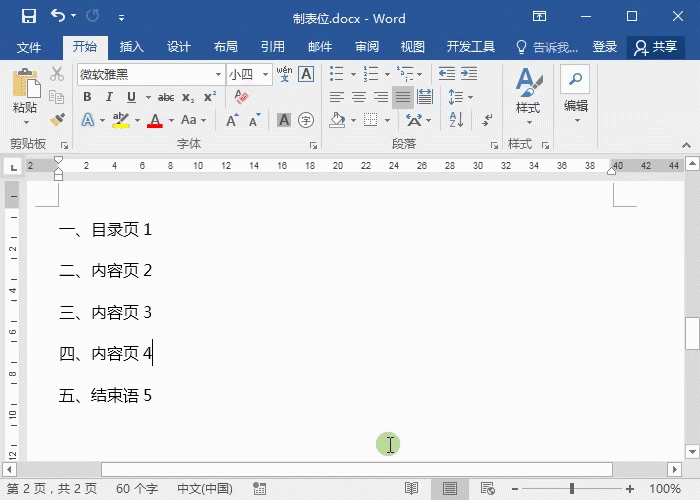Open Find search magnifier icon

coord(575,79)
